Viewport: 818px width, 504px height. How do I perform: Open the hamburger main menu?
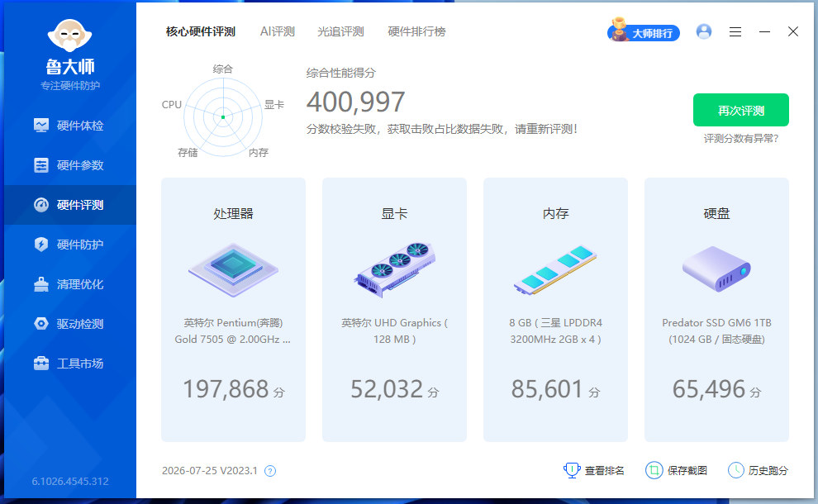tap(735, 32)
